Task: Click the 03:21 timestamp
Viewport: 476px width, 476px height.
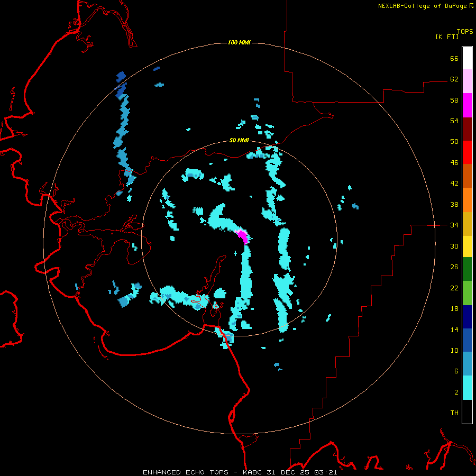Action: pos(325,472)
